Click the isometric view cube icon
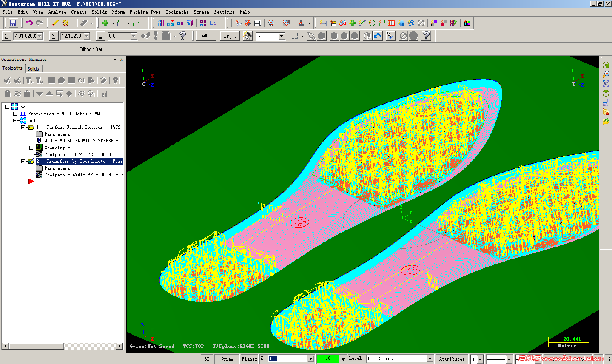The width and height of the screenshot is (612, 364). coord(606,65)
